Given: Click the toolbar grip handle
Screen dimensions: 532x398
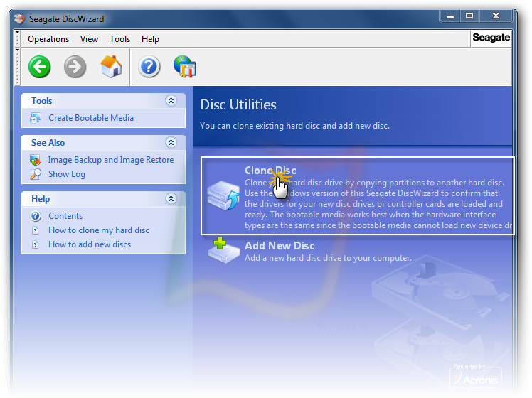Looking at the screenshot, I should (x=17, y=66).
